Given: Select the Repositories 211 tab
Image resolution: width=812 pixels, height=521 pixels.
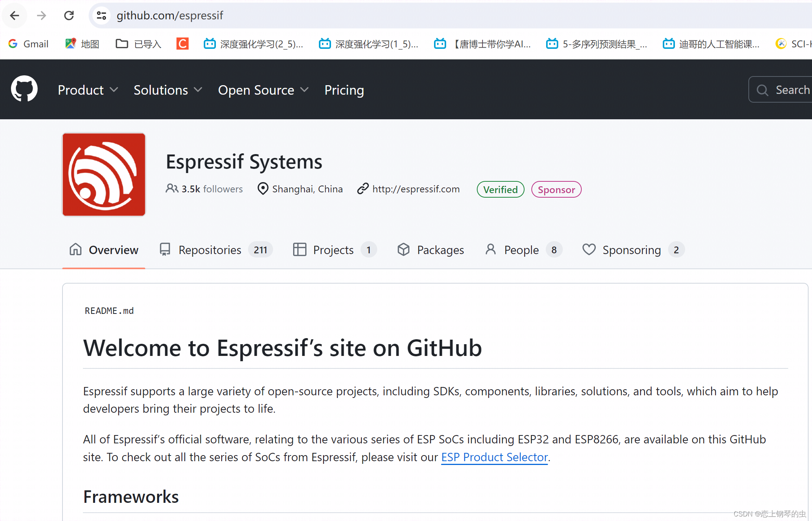Looking at the screenshot, I should [214, 250].
